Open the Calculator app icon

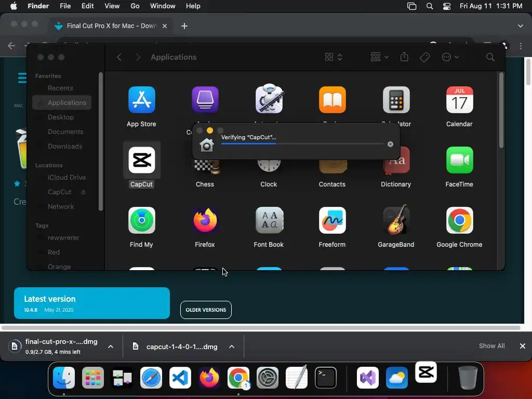pos(396,100)
